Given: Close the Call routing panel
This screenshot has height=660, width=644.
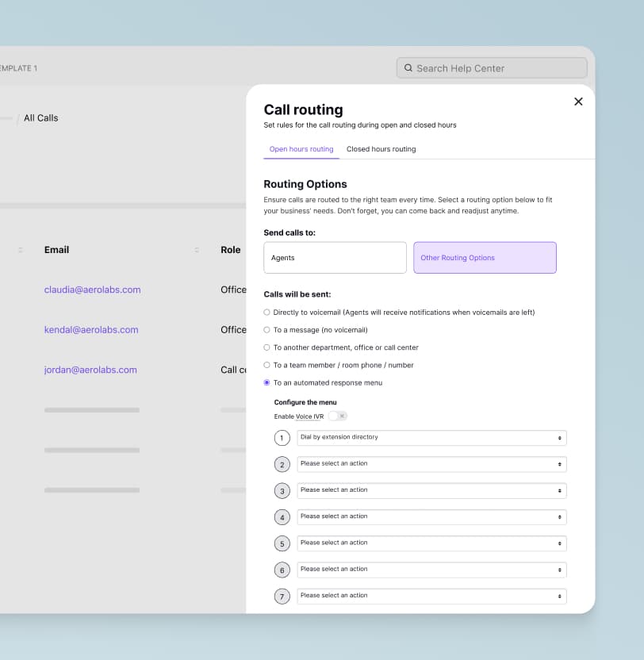Looking at the screenshot, I should (578, 102).
